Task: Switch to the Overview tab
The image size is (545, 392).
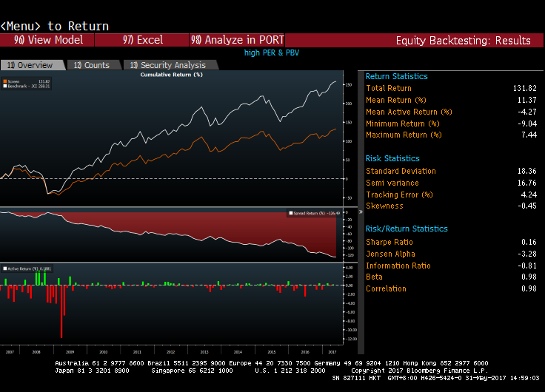Action: [33, 65]
